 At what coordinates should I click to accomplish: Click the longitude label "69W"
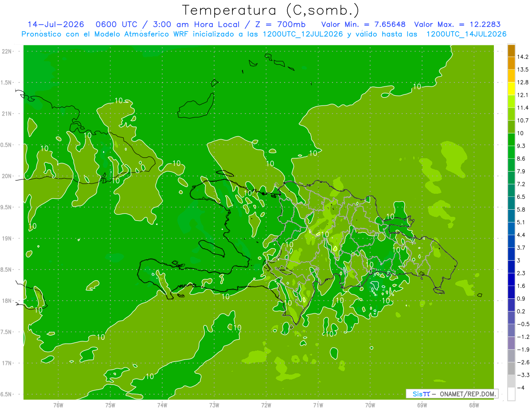pyautogui.click(x=422, y=405)
